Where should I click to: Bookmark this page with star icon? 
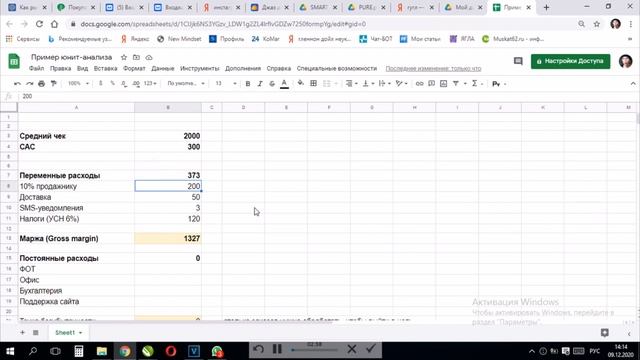(596, 24)
